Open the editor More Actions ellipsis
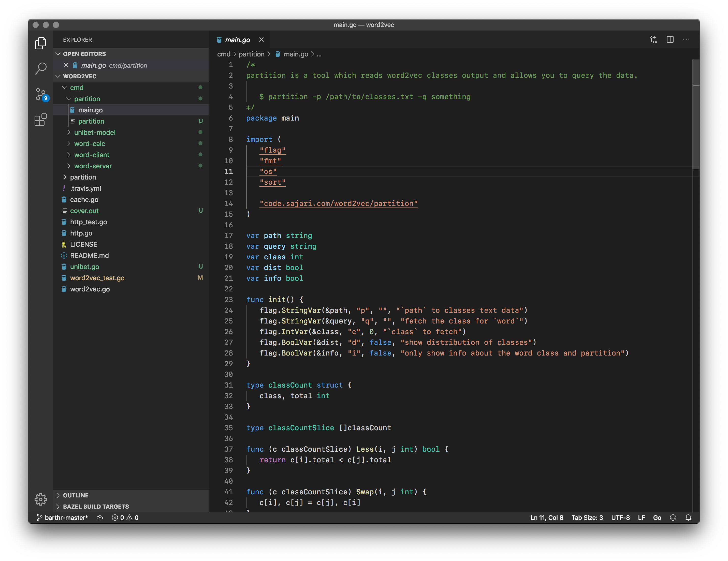728x561 pixels. (x=686, y=40)
